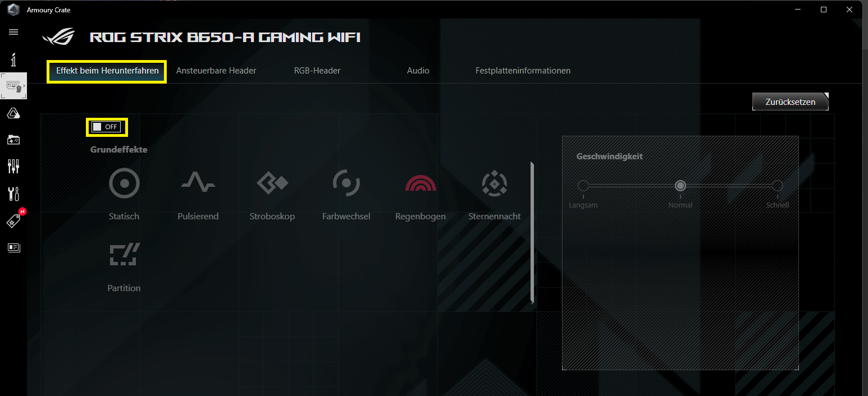Viewport: 868px width, 396px height.
Task: Switch to Audio tab
Action: [418, 71]
